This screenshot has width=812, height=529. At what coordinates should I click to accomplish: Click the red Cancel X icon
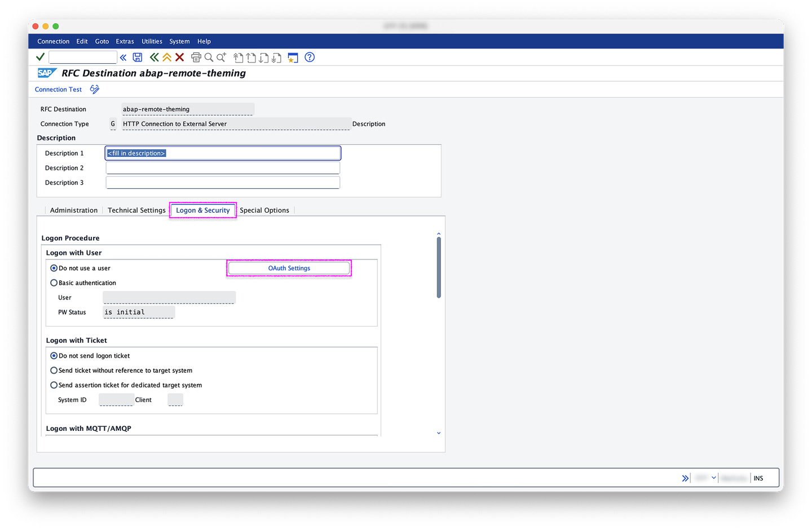click(x=180, y=57)
